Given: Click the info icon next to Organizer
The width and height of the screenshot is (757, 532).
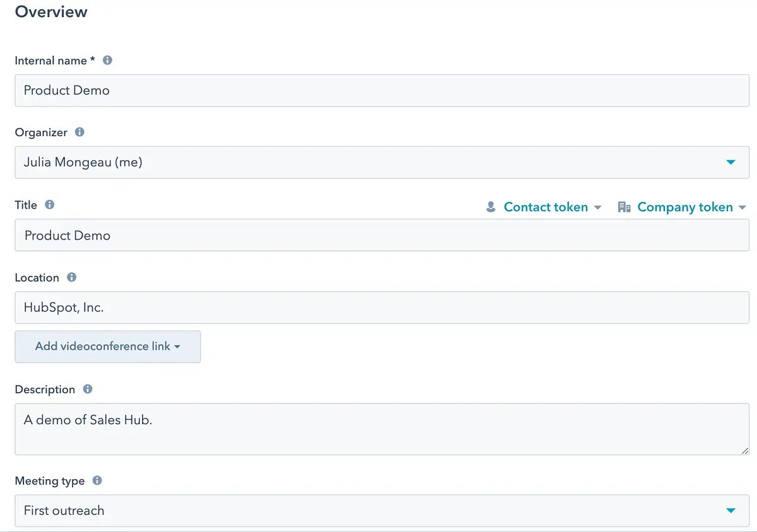Looking at the screenshot, I should 79,132.
